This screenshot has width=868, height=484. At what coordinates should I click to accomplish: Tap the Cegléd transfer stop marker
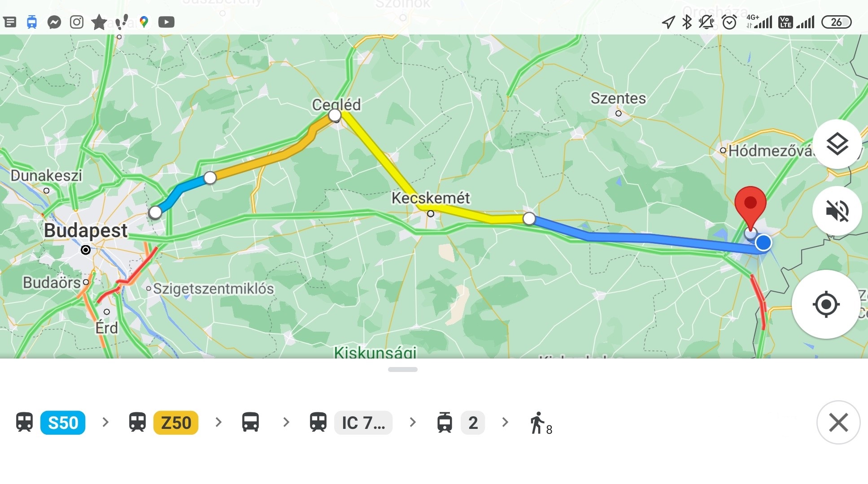335,115
